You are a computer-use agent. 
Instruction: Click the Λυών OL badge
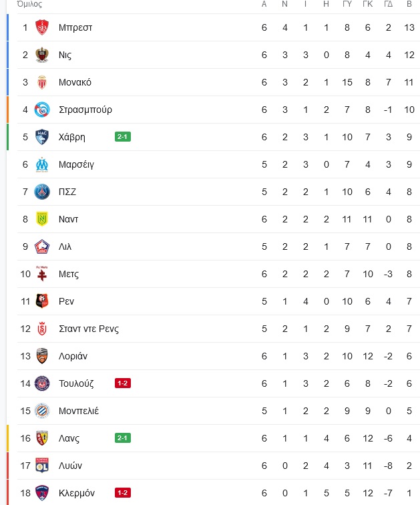(x=42, y=466)
